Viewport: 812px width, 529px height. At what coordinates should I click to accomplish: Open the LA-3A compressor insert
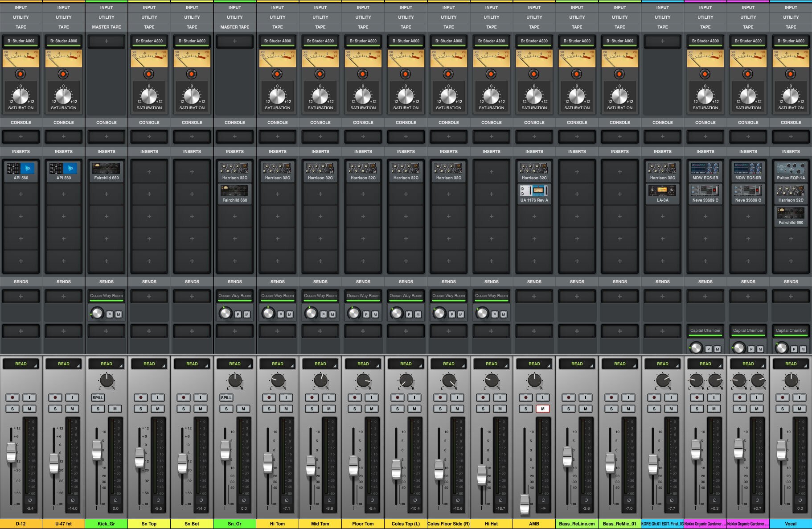662,193
